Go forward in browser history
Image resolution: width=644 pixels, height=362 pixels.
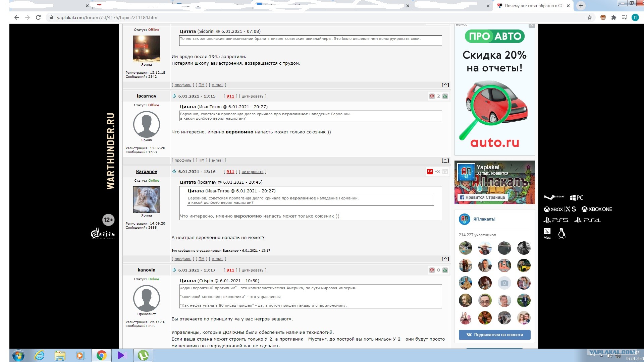coord(28,17)
